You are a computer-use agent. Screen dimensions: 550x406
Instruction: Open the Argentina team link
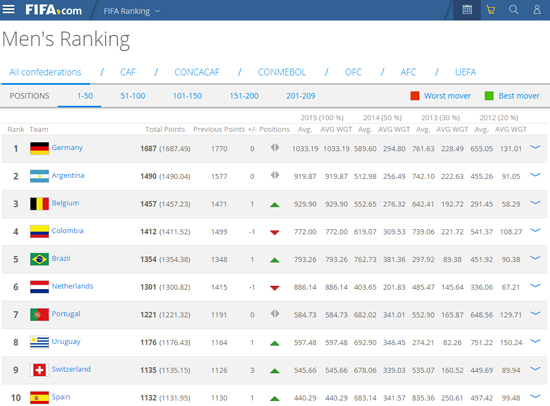tap(68, 175)
